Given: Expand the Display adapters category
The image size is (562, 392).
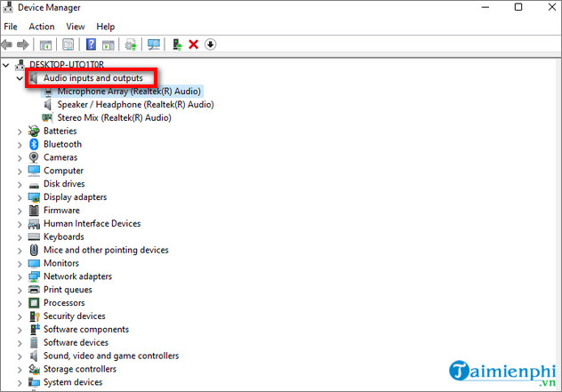Looking at the screenshot, I should 20,197.
